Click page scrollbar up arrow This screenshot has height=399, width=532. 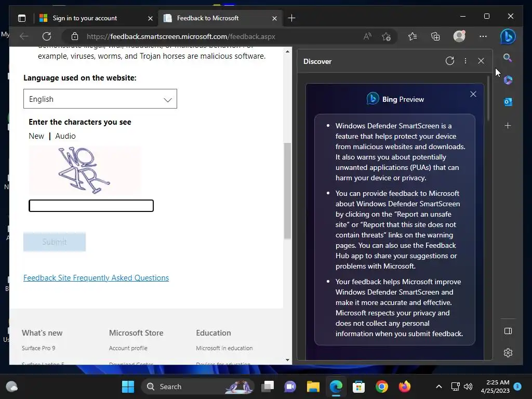point(287,51)
